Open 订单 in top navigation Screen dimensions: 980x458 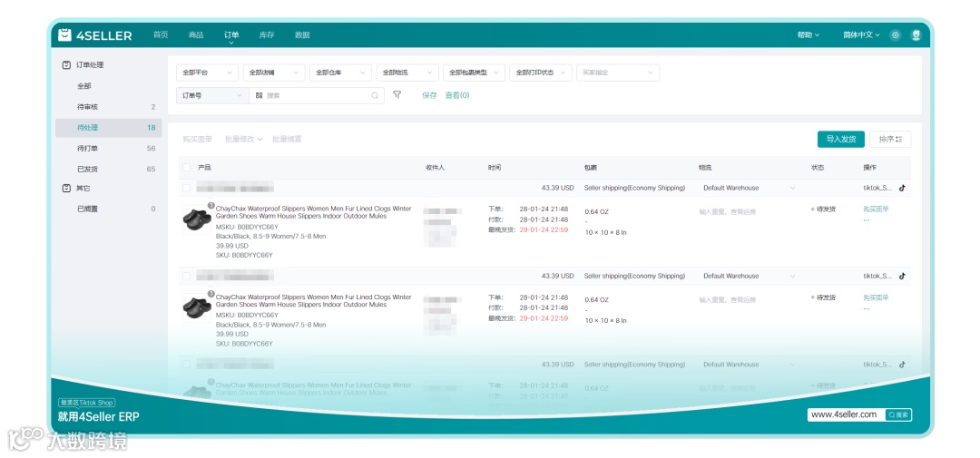pyautogui.click(x=231, y=35)
